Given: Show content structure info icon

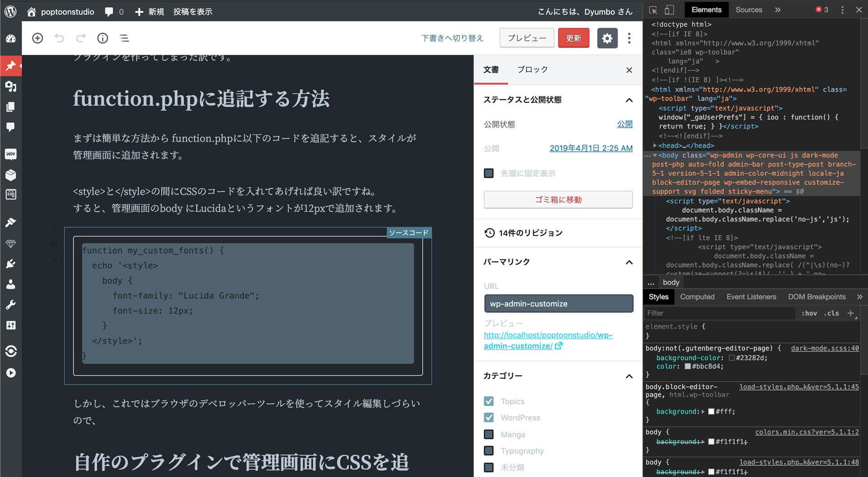Looking at the screenshot, I should click(x=103, y=38).
